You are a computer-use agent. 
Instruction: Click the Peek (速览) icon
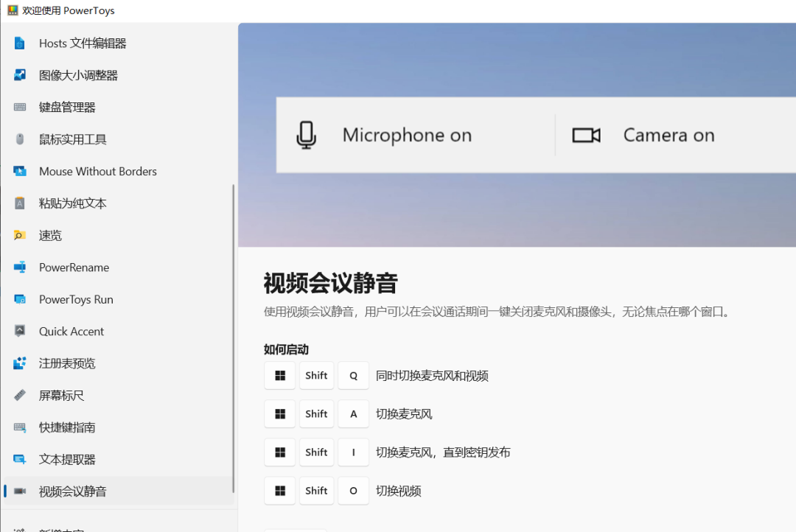pos(19,235)
